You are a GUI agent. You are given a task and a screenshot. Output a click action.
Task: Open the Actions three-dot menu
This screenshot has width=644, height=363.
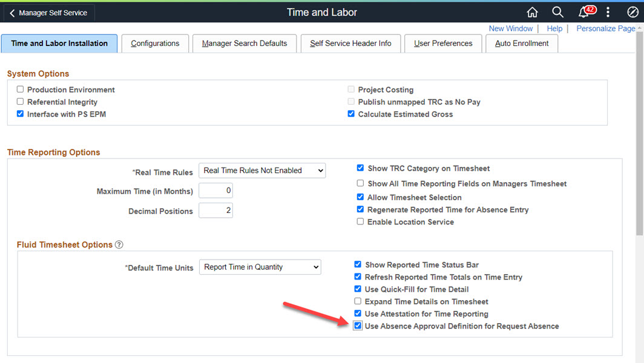[x=608, y=12]
